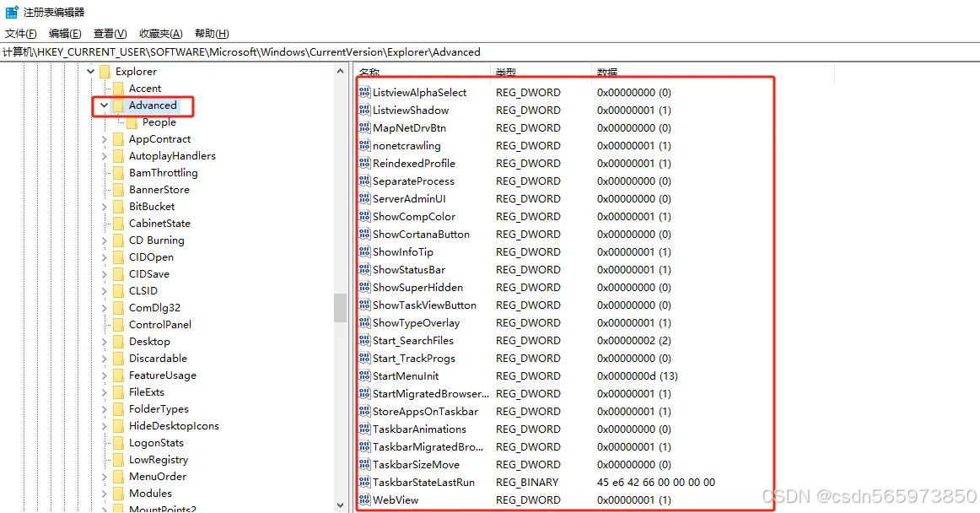Expand the CD Burning key
The width and height of the screenshot is (980, 513).
pyautogui.click(x=105, y=240)
